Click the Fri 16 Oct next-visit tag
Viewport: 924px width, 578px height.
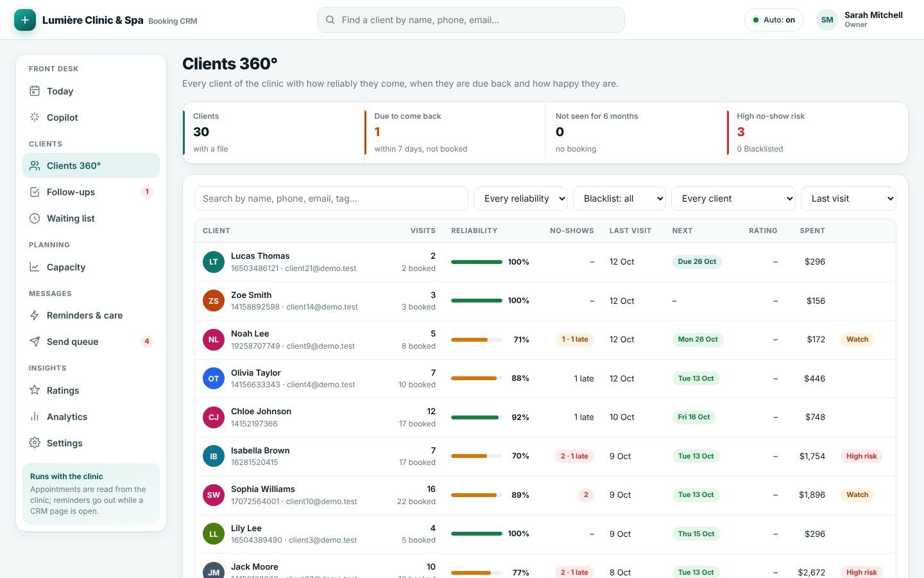[694, 417]
